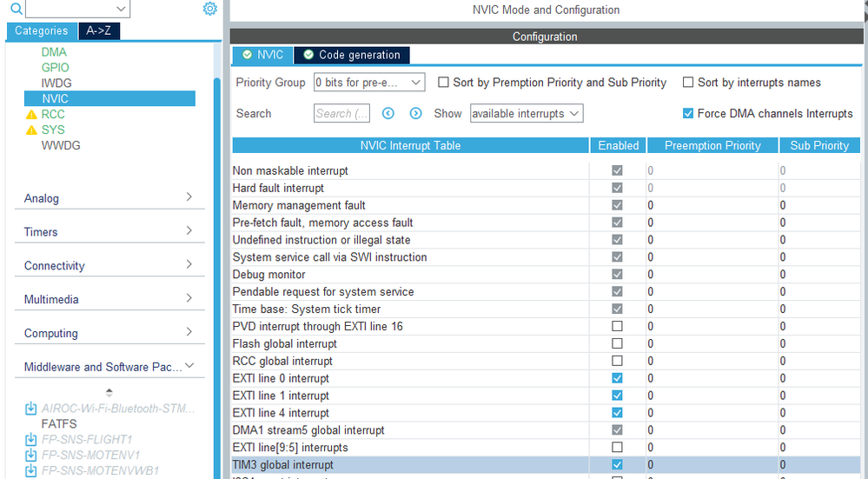Enable RCC global interrupt checkbox

617,361
